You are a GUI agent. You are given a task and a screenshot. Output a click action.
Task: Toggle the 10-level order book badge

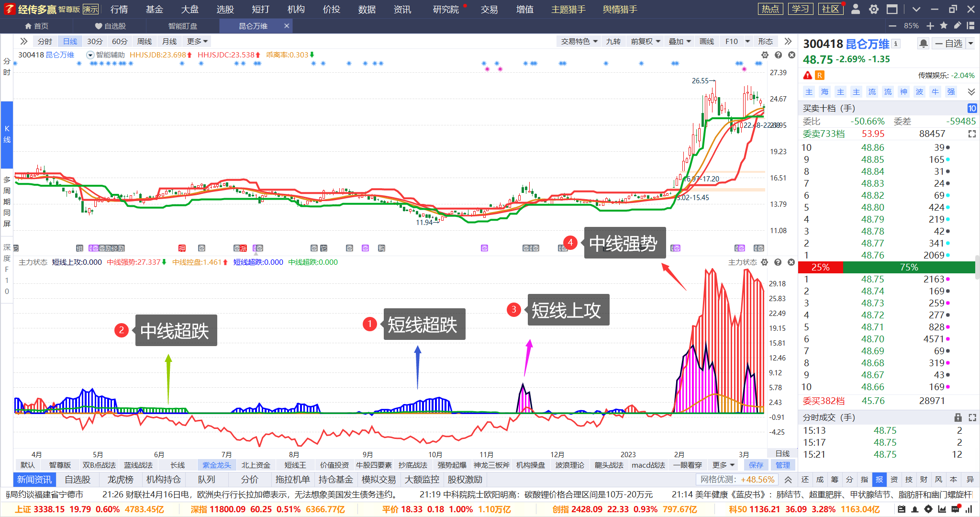[x=972, y=108]
